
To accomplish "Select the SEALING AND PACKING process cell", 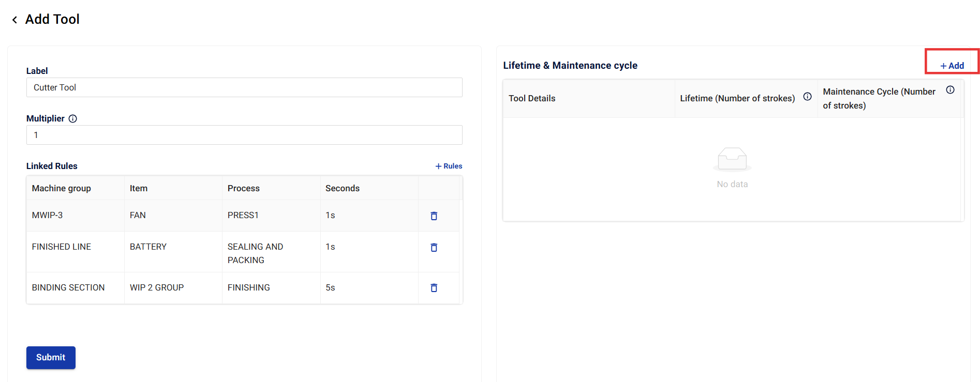I will (255, 253).
